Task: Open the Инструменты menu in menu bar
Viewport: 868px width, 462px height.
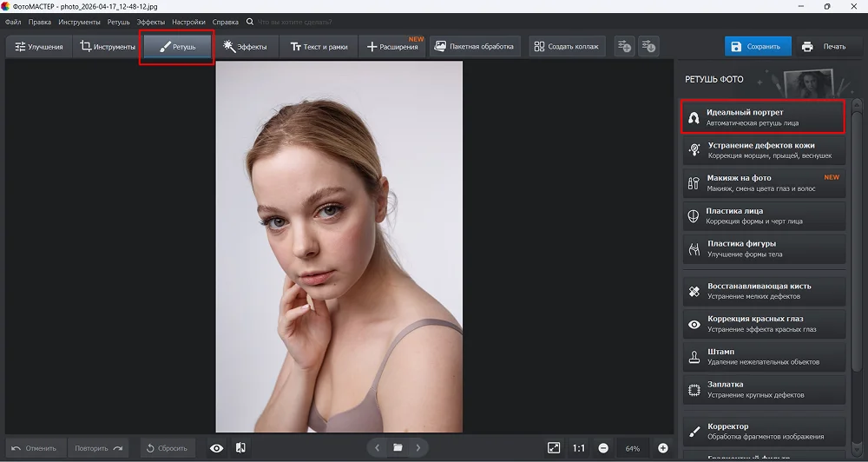Action: [x=79, y=23]
